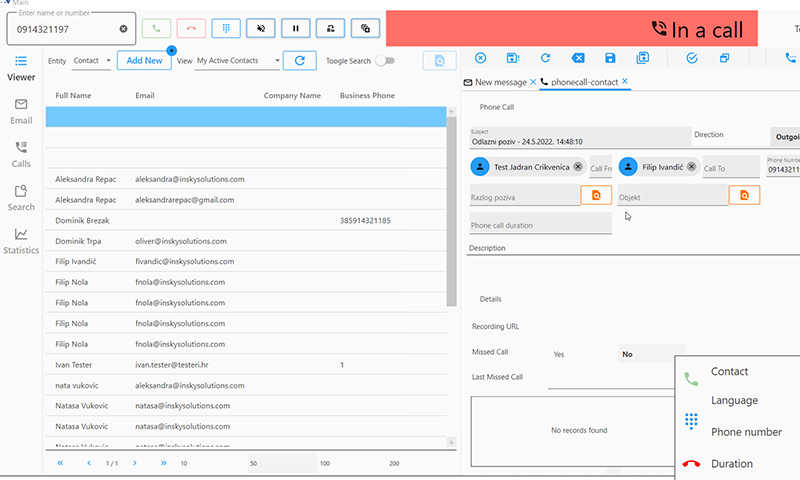800x480 pixels.
Task: Select Phone number in the popup menu
Action: [x=745, y=432]
